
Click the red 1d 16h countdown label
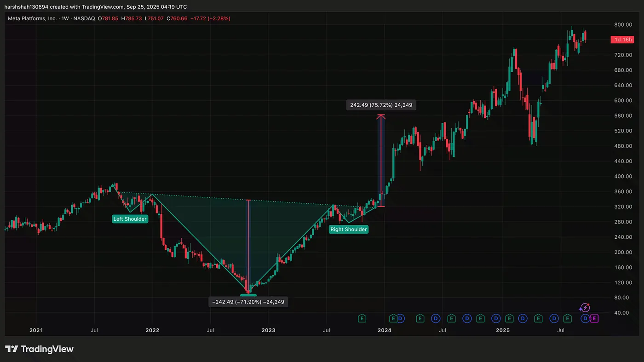point(622,40)
